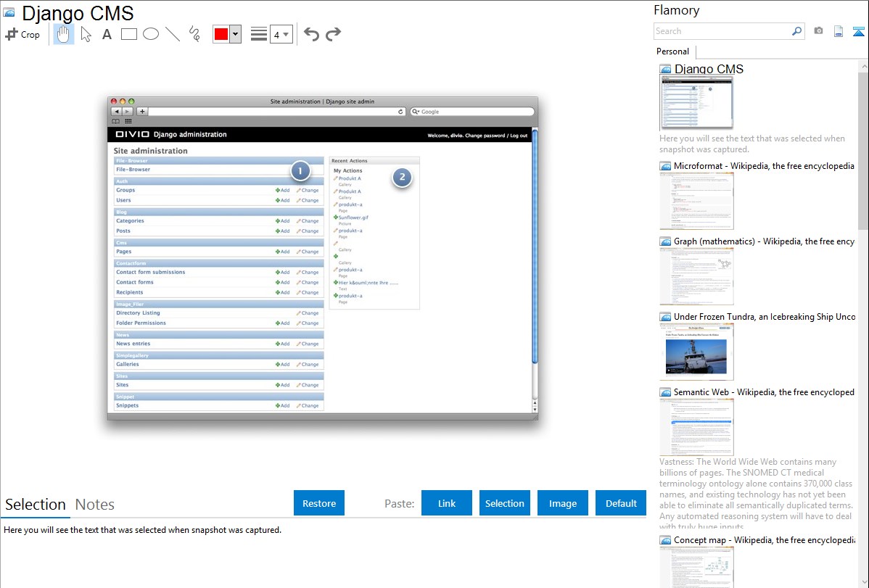This screenshot has height=588, width=869.
Task: Undo the last annotation
Action: [311, 34]
